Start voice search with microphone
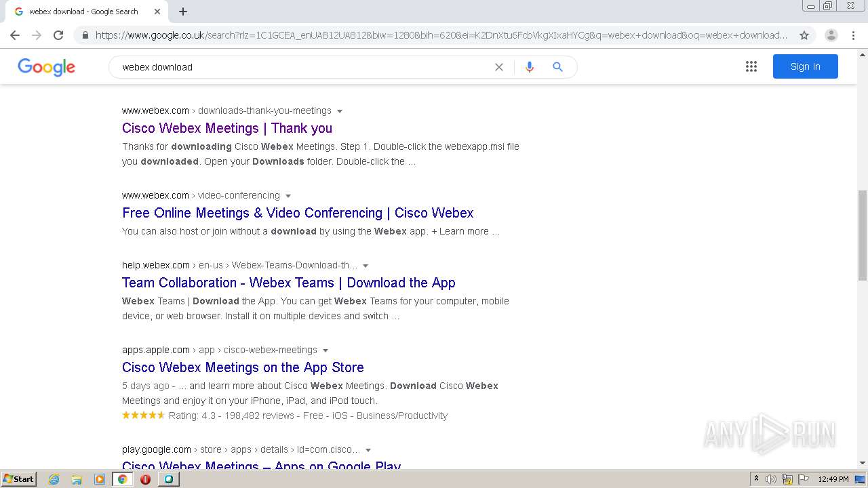The image size is (868, 488). (x=530, y=67)
